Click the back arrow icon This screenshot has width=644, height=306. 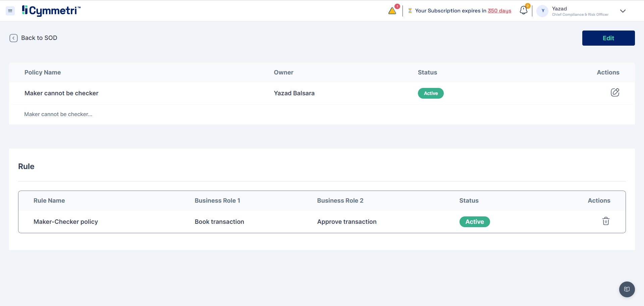pyautogui.click(x=13, y=38)
